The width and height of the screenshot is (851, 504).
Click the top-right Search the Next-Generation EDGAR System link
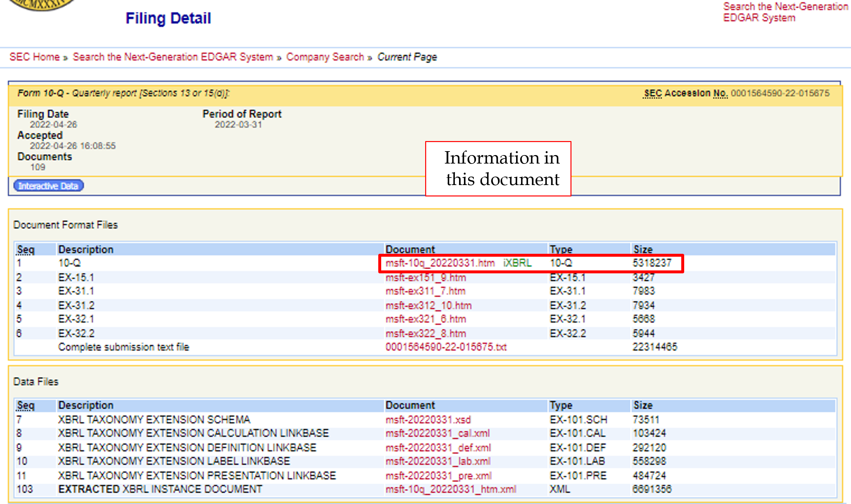pos(786,12)
